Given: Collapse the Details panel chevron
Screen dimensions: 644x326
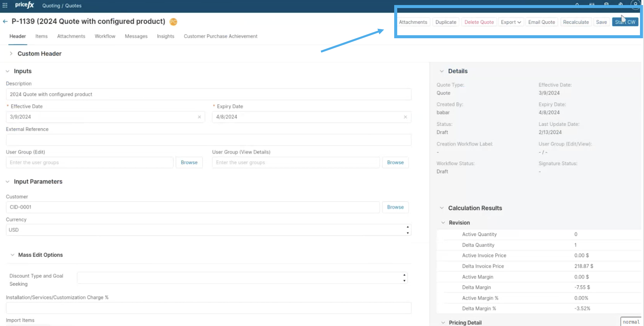Looking at the screenshot, I should tap(442, 71).
